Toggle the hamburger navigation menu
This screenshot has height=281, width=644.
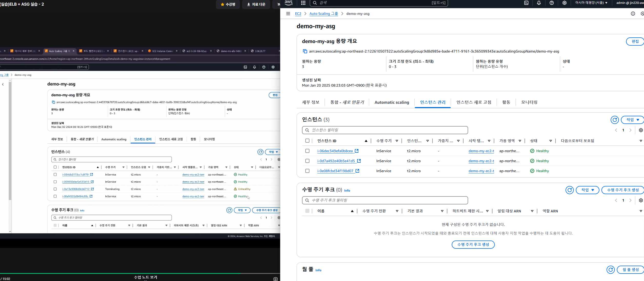point(288,14)
